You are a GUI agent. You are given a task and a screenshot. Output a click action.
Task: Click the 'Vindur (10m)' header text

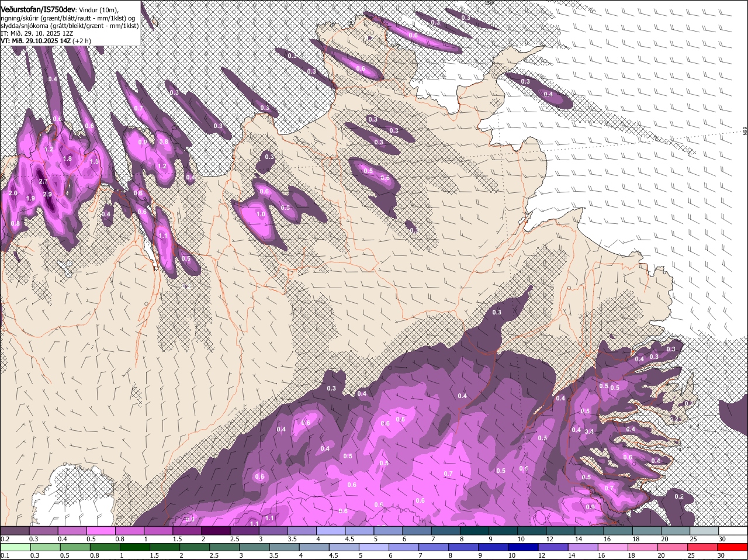pyautogui.click(x=98, y=11)
